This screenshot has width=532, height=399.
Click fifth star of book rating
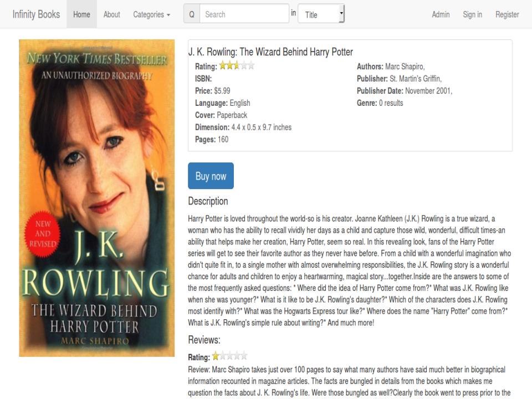click(x=251, y=65)
